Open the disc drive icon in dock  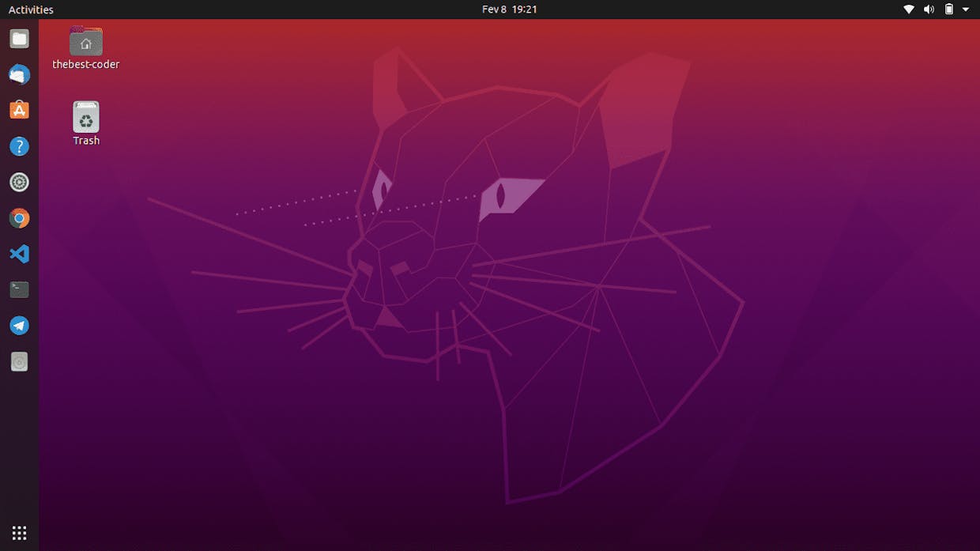[x=19, y=361]
